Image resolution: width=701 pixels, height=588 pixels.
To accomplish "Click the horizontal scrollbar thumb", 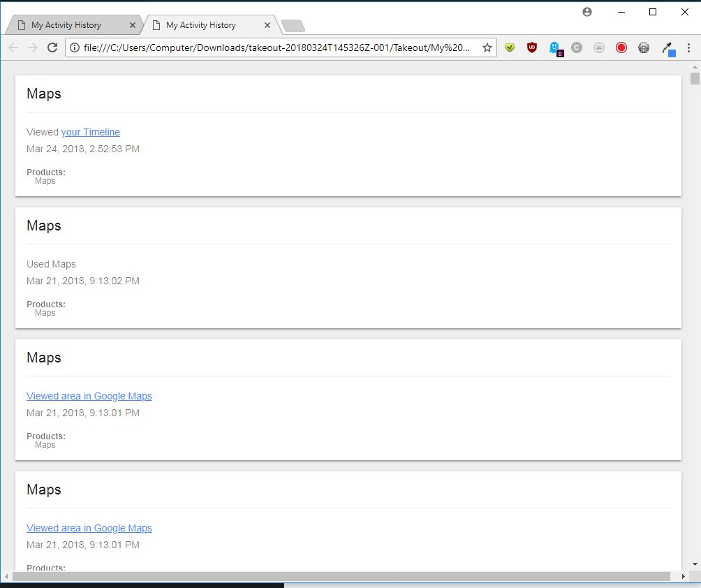I will 341,576.
